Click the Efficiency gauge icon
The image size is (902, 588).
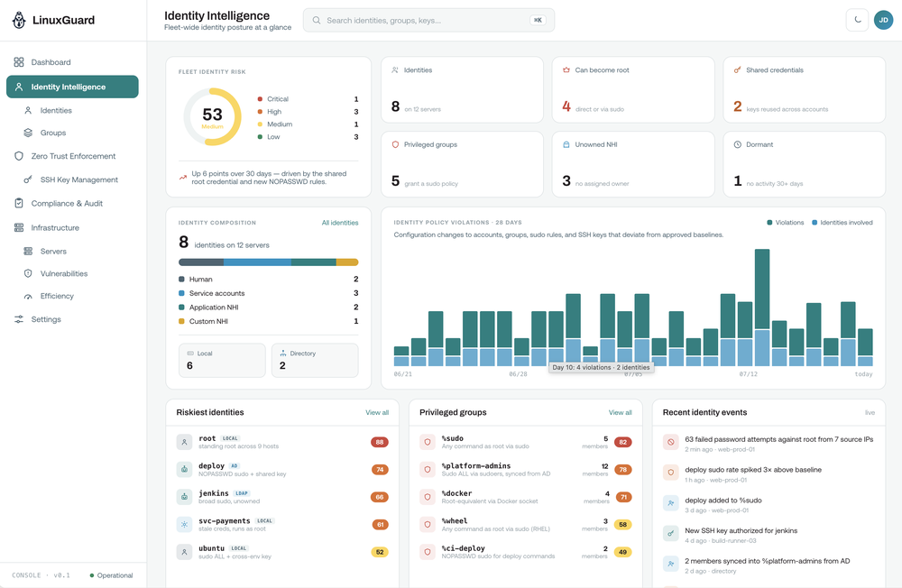coord(28,297)
